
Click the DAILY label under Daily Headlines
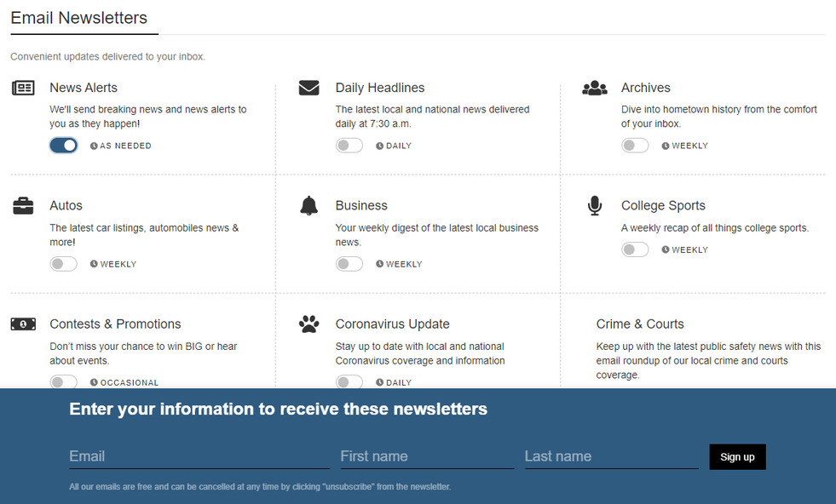399,146
